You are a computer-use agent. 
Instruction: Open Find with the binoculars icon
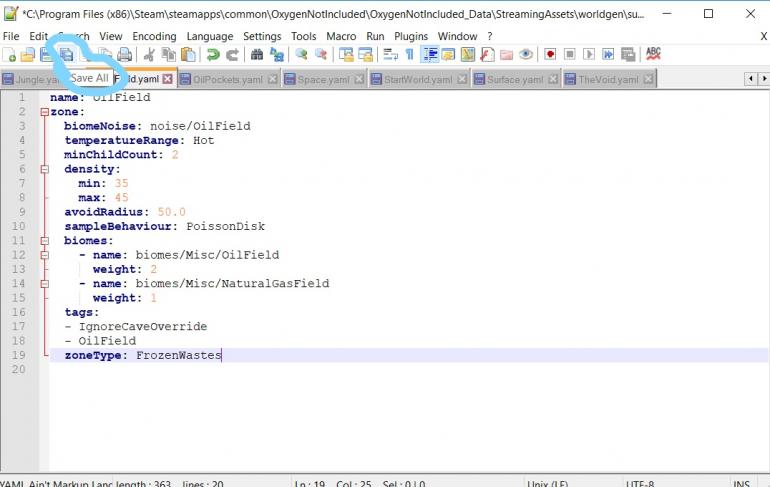click(x=256, y=54)
